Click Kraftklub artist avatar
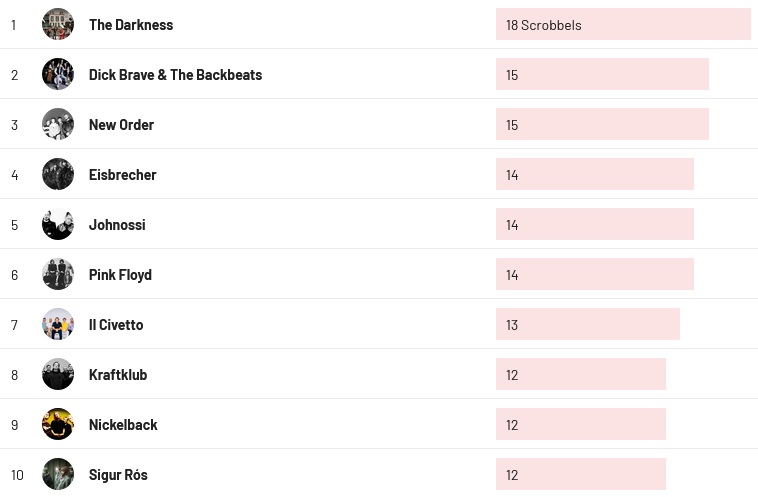 coord(58,374)
